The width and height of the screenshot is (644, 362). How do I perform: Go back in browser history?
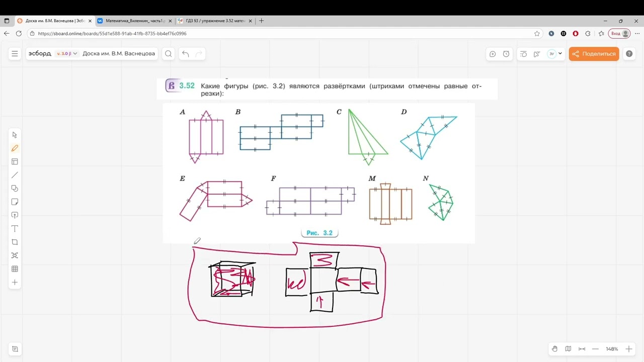pyautogui.click(x=7, y=33)
